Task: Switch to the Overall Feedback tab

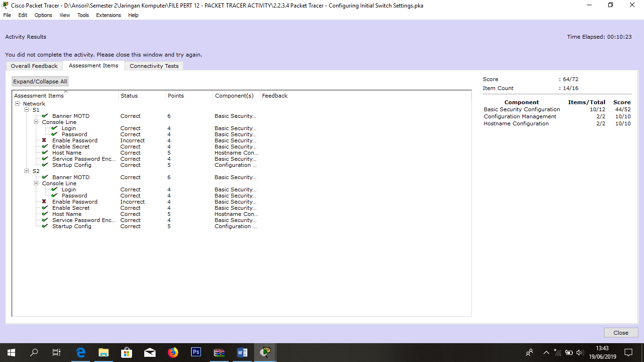Action: tap(34, 66)
